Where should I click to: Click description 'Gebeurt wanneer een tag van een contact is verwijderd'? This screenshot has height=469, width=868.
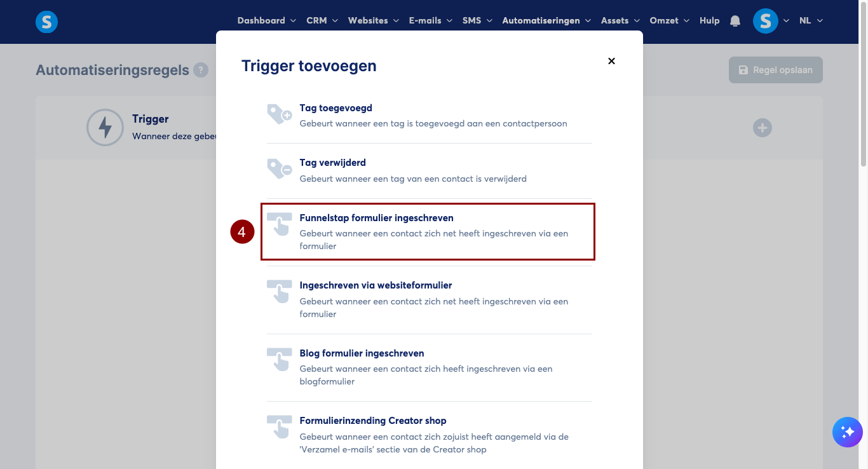coord(413,179)
